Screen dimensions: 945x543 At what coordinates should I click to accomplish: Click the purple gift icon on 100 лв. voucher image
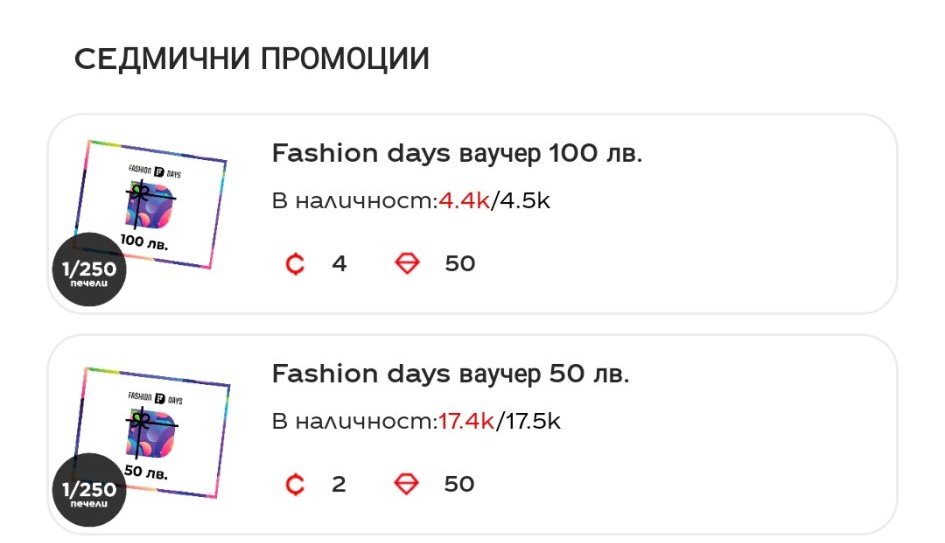pyautogui.click(x=149, y=205)
